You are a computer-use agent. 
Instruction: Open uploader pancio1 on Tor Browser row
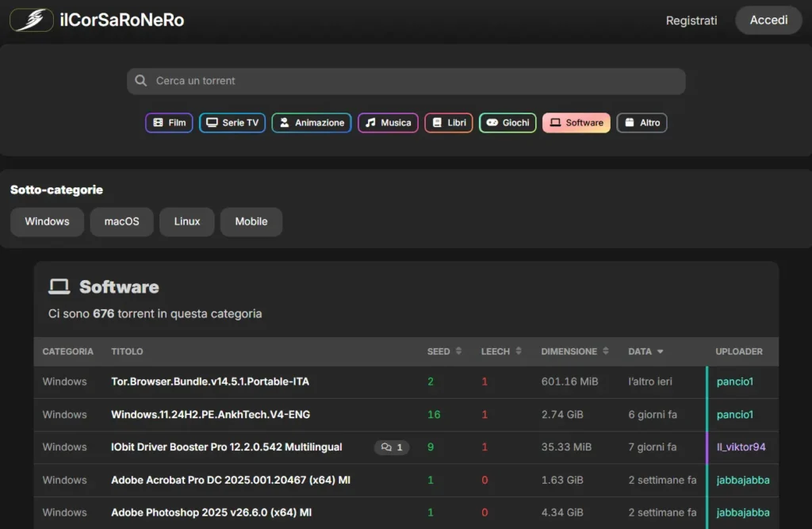[735, 381]
